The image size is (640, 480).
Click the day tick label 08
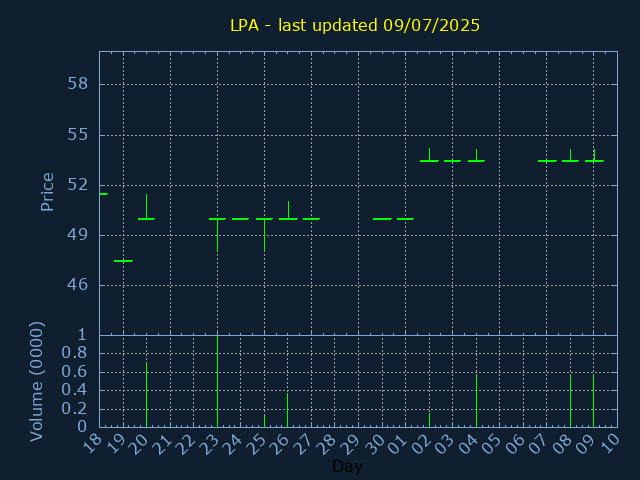point(563,444)
